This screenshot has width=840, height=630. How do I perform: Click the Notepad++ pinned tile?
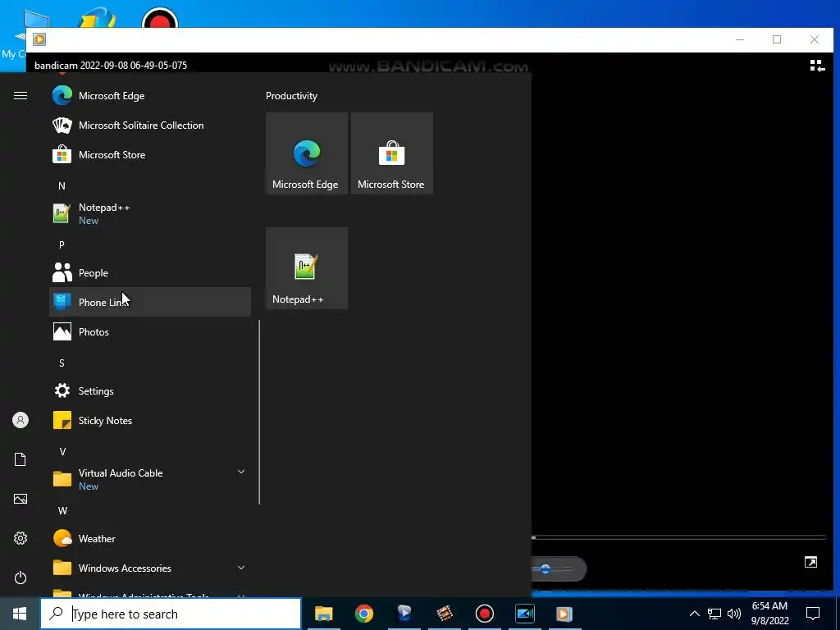pos(307,268)
